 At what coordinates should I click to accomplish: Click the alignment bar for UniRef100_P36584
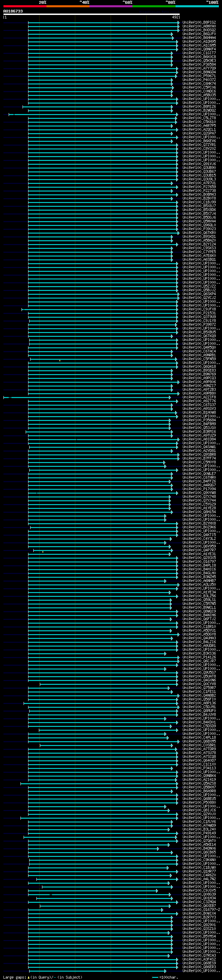click(x=100, y=65)
